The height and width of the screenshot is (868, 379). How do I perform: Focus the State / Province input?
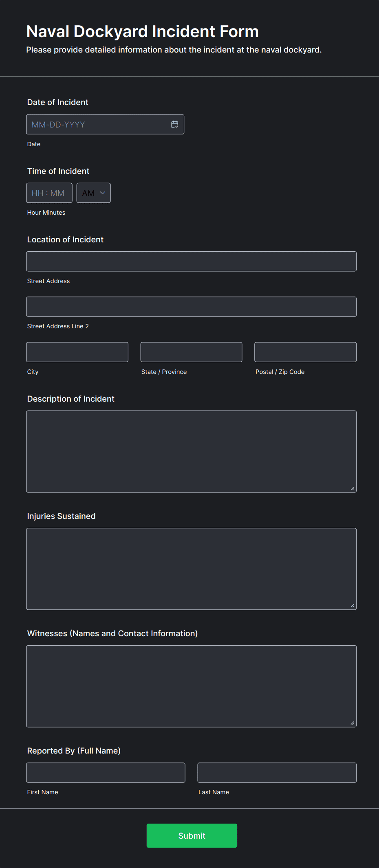click(191, 352)
